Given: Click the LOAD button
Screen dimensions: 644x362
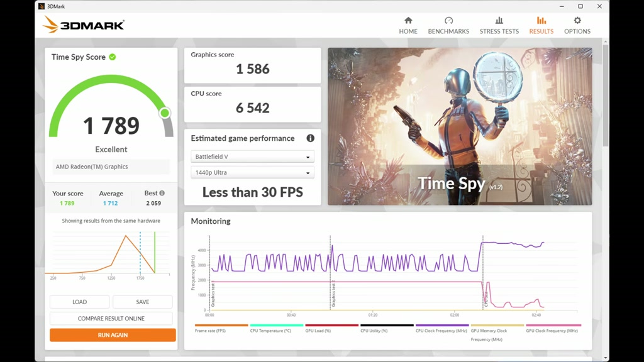Looking at the screenshot, I should (80, 302).
